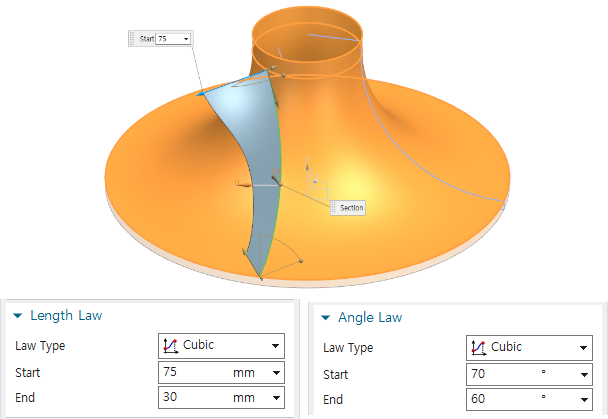
Task: Select the blue arrow handle at ribbon top-left
Action: [201, 93]
